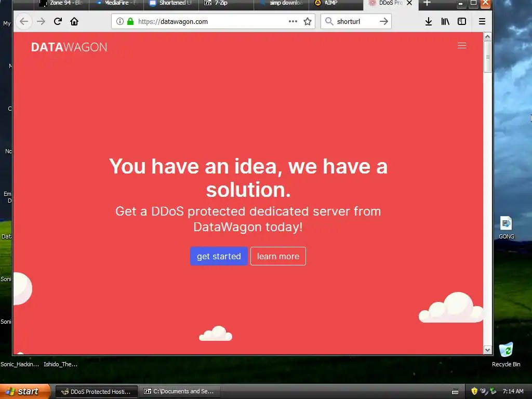The width and height of the screenshot is (532, 399).
Task: Toggle the browser sidebar icon
Action: pos(462,21)
